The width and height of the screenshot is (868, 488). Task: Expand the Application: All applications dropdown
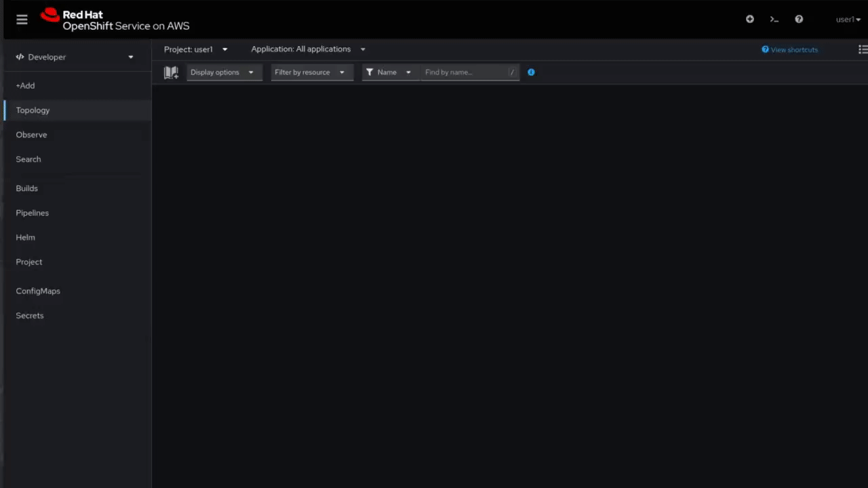(307, 49)
